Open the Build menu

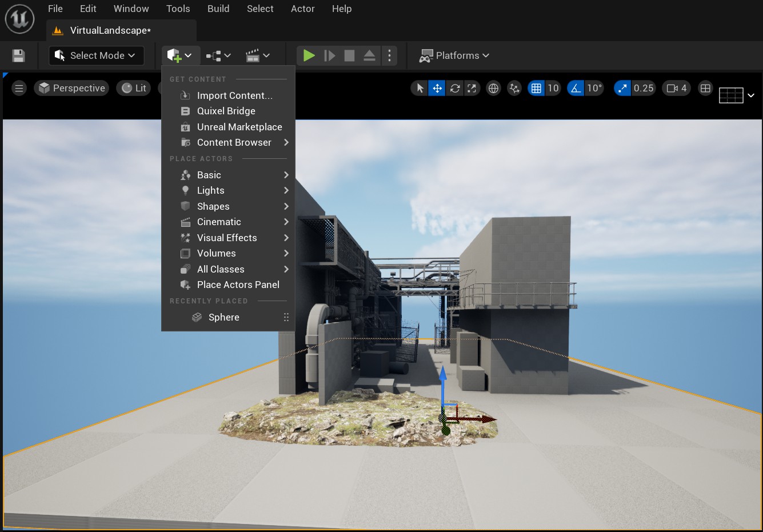click(218, 9)
